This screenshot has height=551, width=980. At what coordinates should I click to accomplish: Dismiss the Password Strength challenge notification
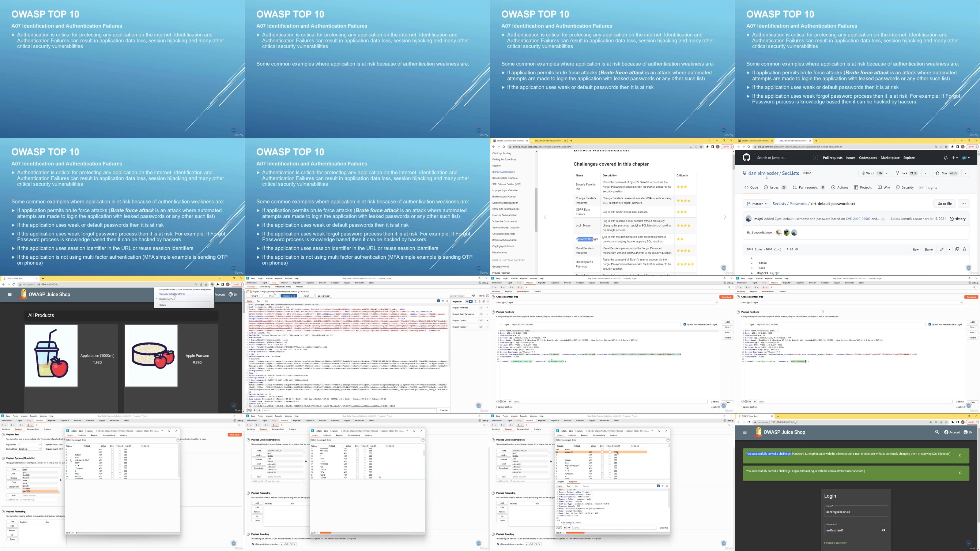click(x=959, y=455)
